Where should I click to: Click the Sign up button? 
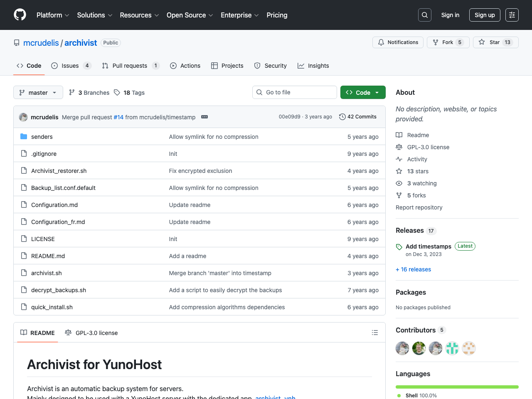point(485,15)
